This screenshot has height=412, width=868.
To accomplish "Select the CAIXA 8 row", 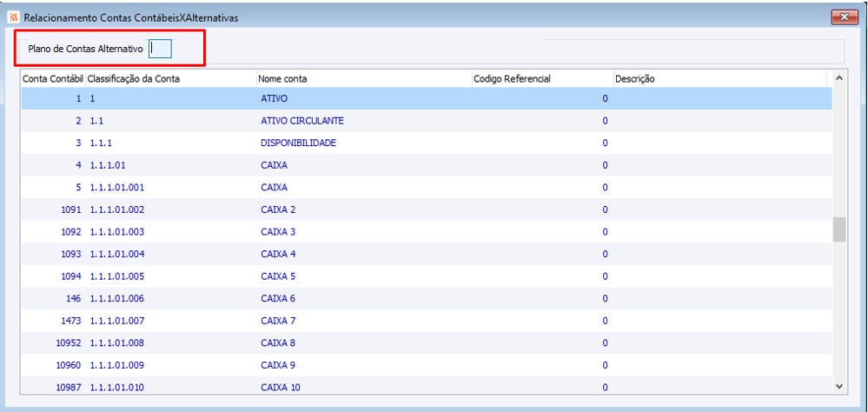I will 427,342.
